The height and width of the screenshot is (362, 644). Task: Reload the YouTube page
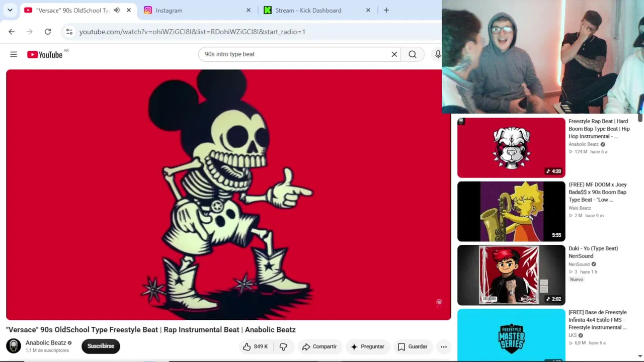tap(48, 32)
